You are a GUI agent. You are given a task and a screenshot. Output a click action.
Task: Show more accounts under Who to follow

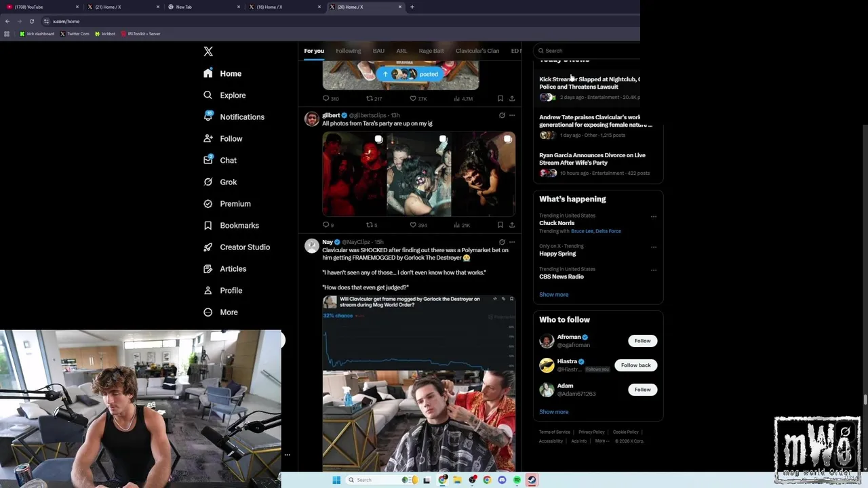click(554, 411)
